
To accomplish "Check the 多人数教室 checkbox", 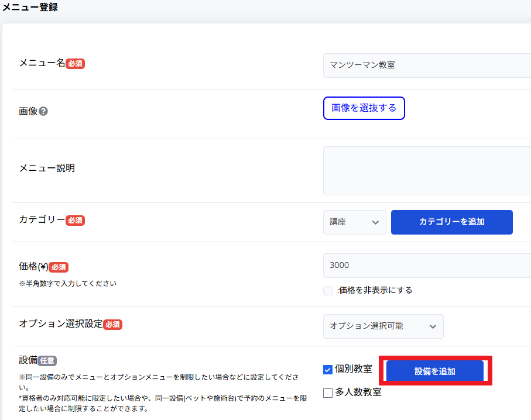I will point(328,393).
